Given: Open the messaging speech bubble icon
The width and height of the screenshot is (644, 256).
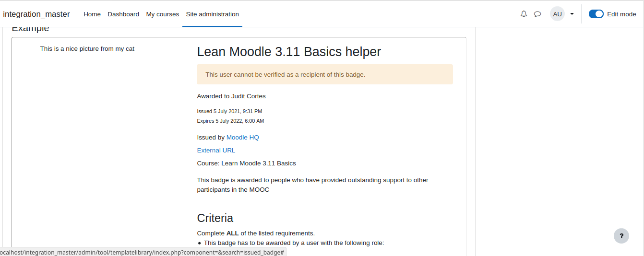Looking at the screenshot, I should [537, 14].
